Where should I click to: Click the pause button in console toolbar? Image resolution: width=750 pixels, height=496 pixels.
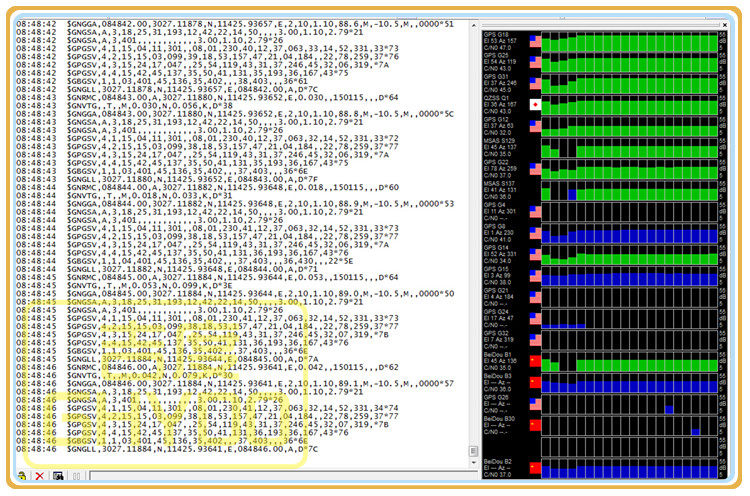[76, 476]
